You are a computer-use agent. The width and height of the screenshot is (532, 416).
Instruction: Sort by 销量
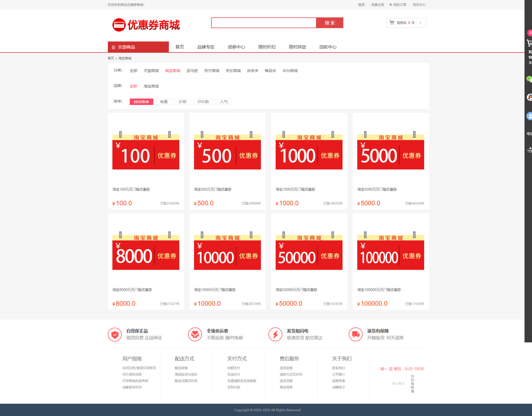(164, 102)
